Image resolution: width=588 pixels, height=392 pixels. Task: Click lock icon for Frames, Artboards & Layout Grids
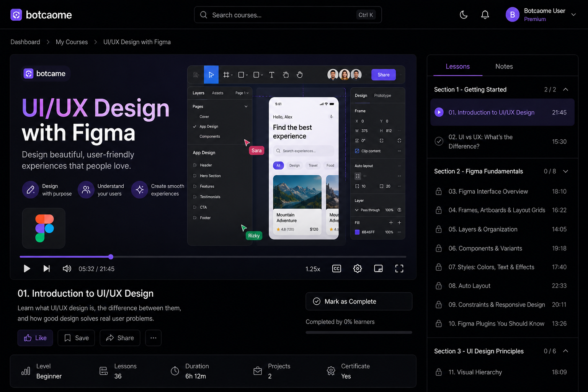pyautogui.click(x=439, y=210)
